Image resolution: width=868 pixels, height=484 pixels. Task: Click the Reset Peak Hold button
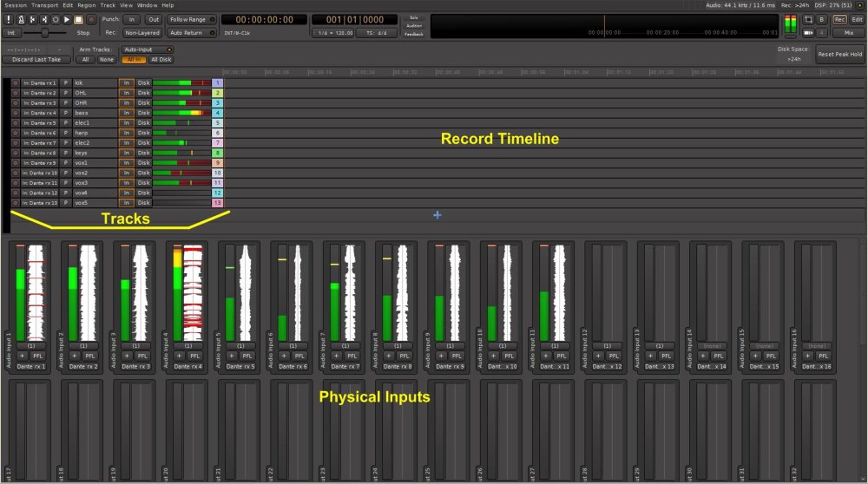click(x=839, y=54)
